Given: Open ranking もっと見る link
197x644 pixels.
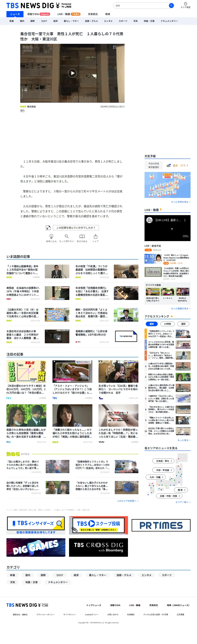Looking at the screenshot, I should [184, 440].
